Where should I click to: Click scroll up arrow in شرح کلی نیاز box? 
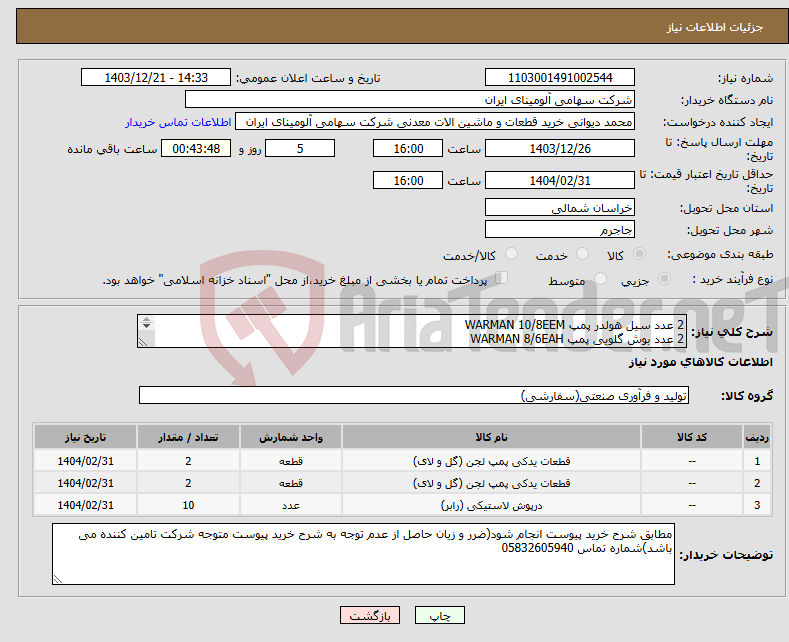point(146,319)
